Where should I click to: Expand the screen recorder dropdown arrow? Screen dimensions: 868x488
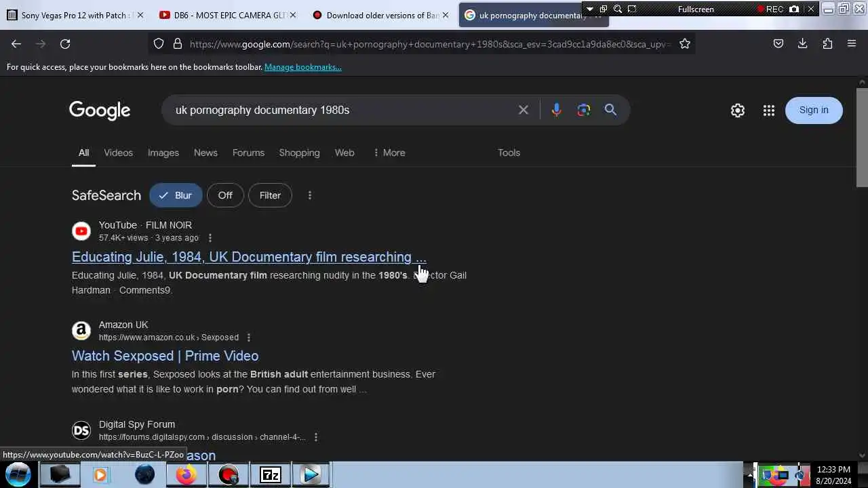pos(590,9)
